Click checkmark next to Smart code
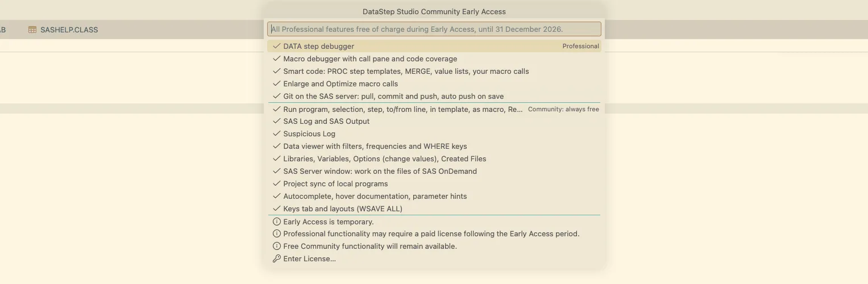Screen dimensions: 868x284 coord(277,71)
